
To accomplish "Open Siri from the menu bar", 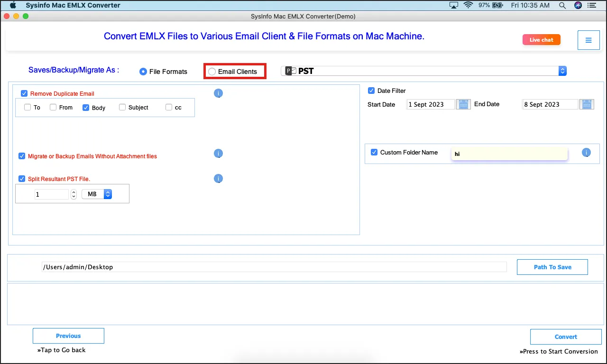I will click(x=578, y=5).
